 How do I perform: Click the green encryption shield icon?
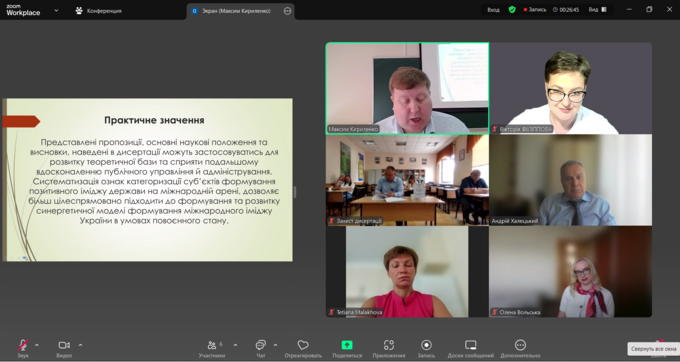tap(512, 10)
